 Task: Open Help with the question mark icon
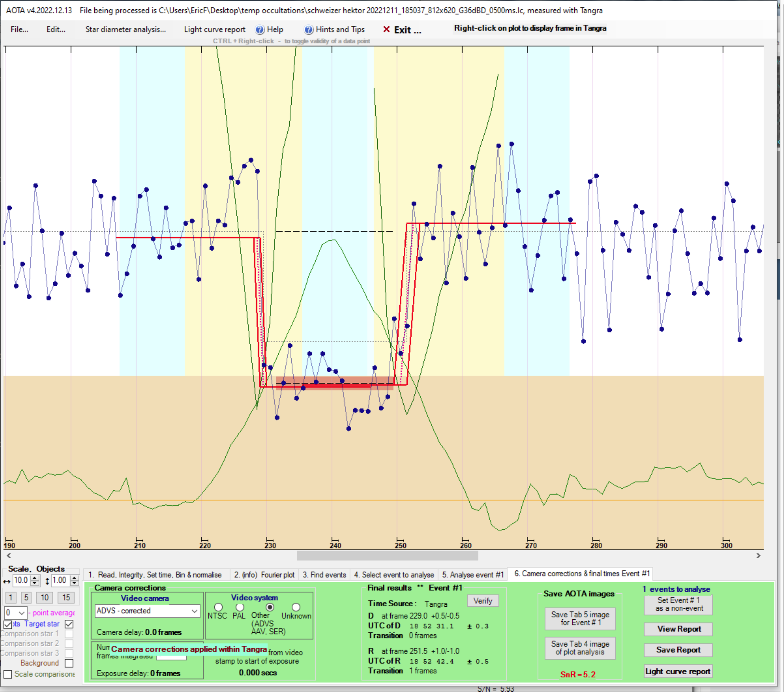(260, 29)
